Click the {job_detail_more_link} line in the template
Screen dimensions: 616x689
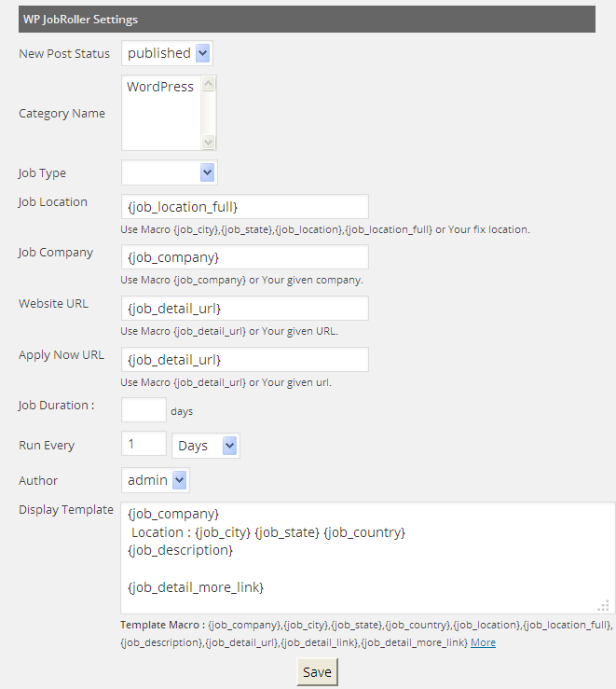(x=196, y=586)
